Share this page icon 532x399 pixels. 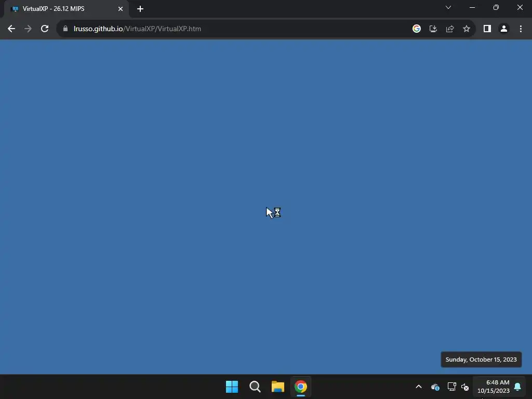click(x=450, y=29)
